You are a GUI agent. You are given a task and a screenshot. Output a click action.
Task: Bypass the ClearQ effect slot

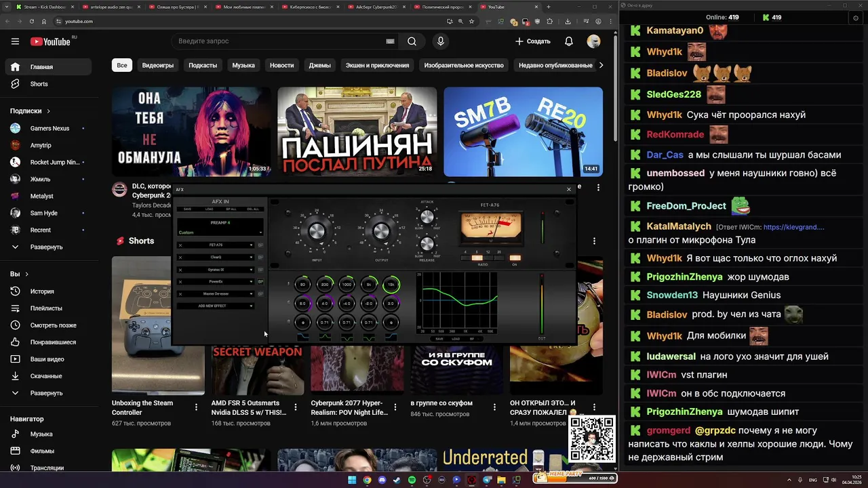pyautogui.click(x=260, y=257)
